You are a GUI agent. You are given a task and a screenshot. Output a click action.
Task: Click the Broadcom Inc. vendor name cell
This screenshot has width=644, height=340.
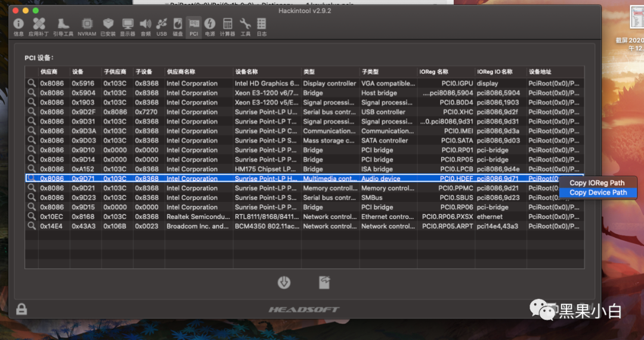[x=197, y=226]
